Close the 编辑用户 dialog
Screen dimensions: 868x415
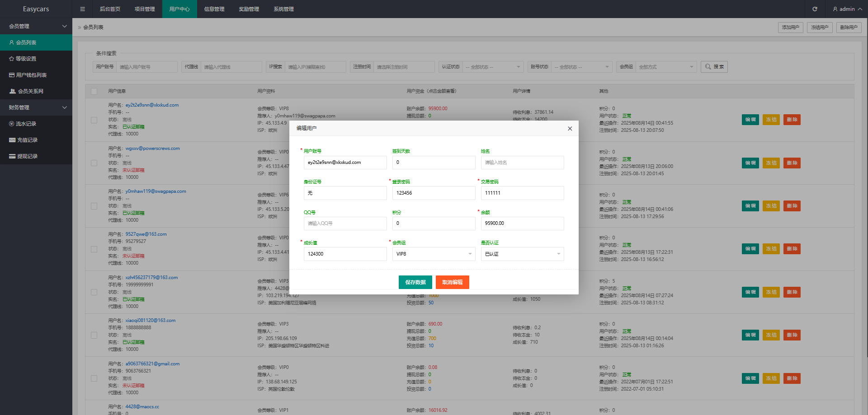click(x=570, y=129)
